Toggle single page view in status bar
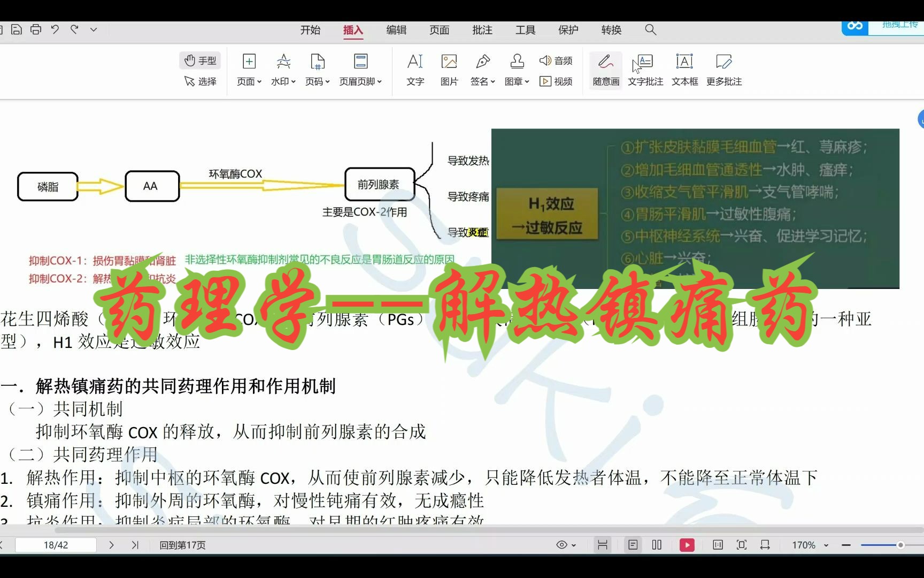This screenshot has height=578, width=924. click(633, 544)
